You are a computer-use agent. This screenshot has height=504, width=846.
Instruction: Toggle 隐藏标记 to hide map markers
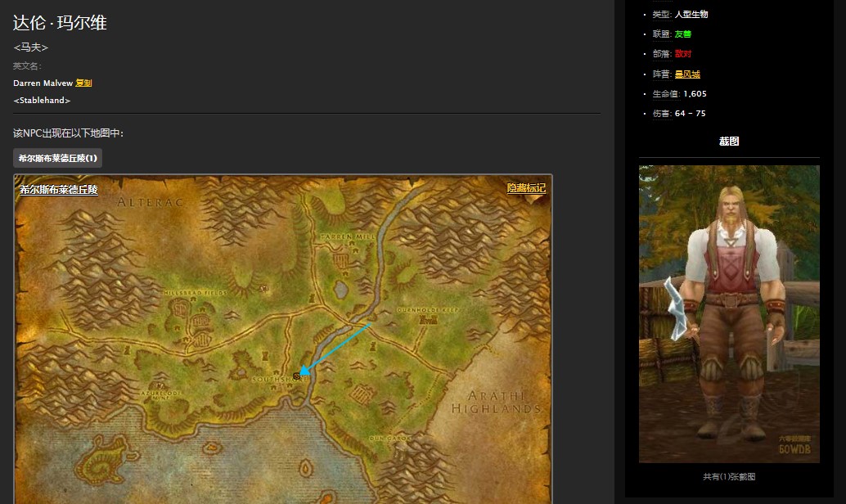526,188
